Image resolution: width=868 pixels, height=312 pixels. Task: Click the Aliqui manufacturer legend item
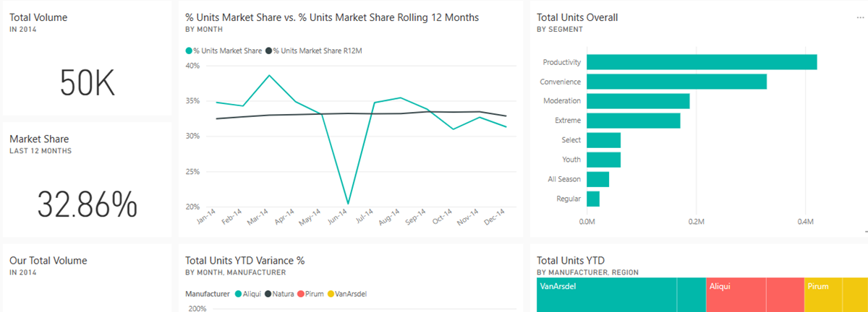coord(248,294)
